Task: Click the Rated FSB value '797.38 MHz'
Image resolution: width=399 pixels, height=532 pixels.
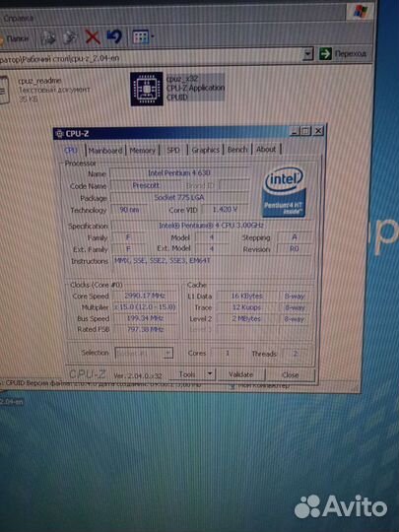Action: [x=145, y=329]
